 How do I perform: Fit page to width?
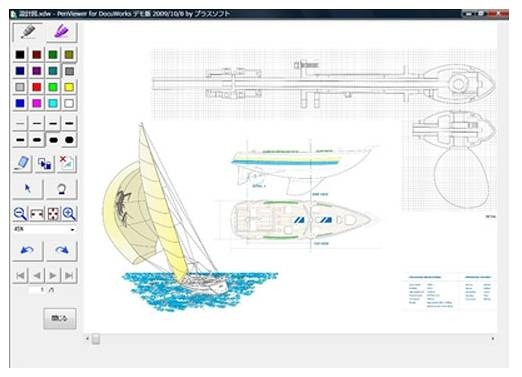tap(37, 214)
